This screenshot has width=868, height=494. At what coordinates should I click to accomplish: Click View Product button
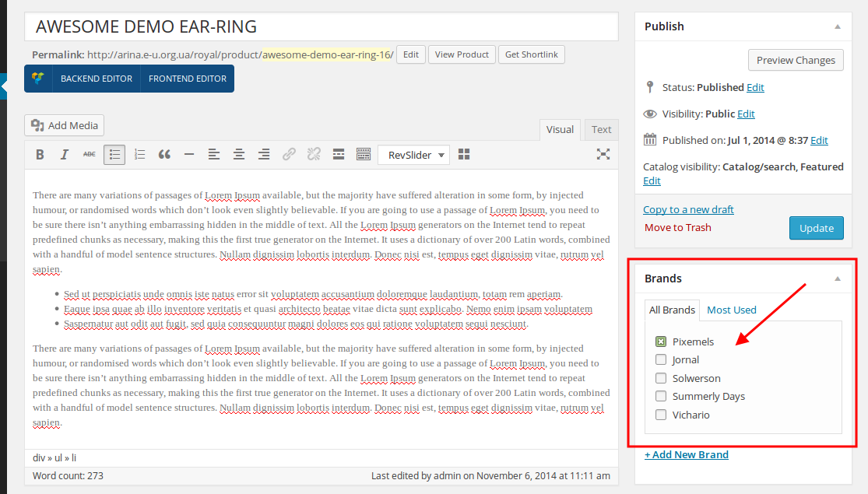pyautogui.click(x=462, y=54)
